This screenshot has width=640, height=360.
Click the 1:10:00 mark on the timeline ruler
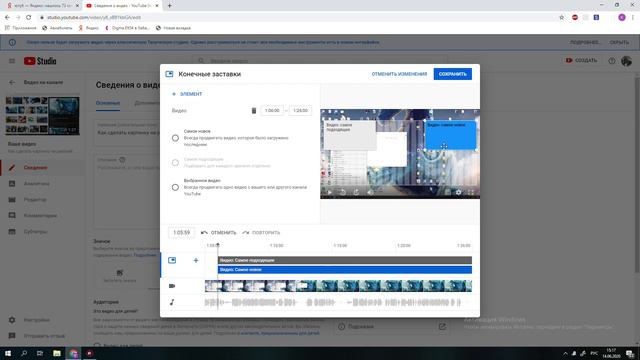pos(276,246)
